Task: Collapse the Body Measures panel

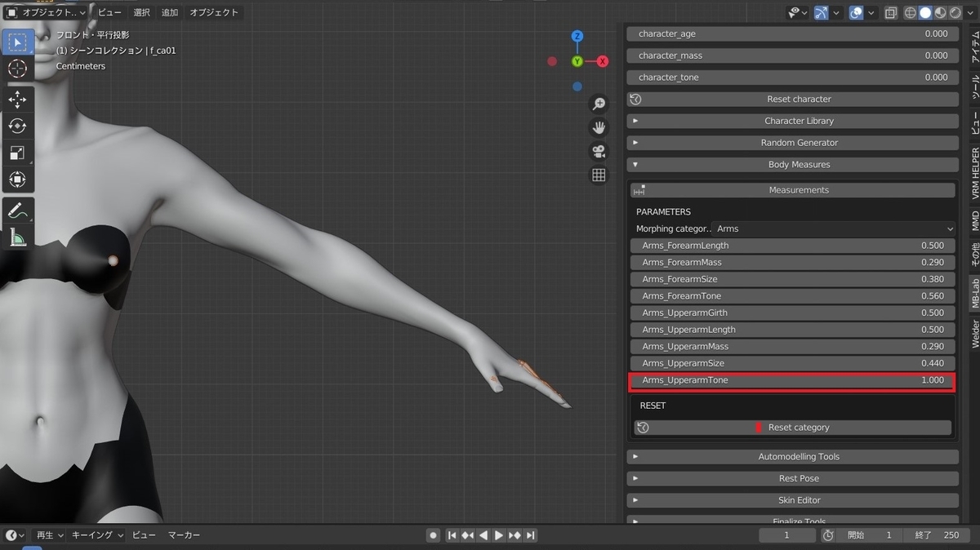Action: coord(792,165)
